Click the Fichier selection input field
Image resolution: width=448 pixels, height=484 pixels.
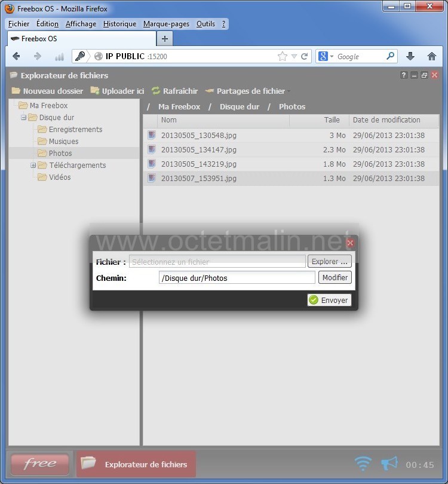pos(217,262)
